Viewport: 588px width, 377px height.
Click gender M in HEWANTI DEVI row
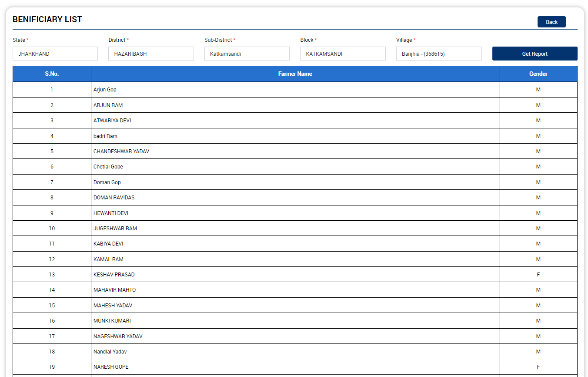click(x=538, y=213)
